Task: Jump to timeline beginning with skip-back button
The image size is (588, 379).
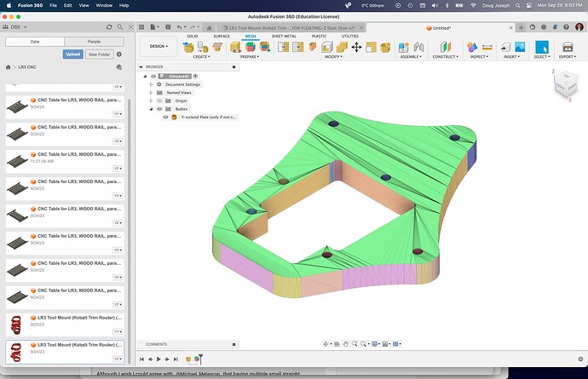Action: [141, 359]
